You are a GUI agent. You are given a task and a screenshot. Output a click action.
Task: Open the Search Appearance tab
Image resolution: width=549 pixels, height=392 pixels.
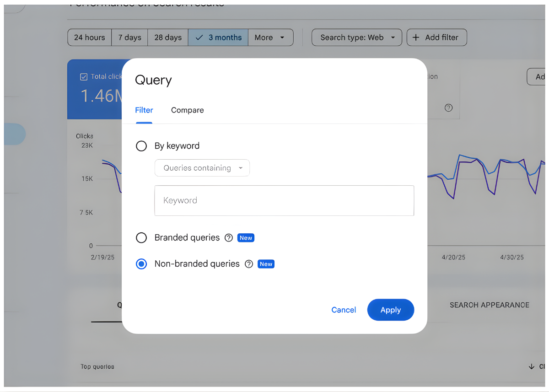[489, 305]
